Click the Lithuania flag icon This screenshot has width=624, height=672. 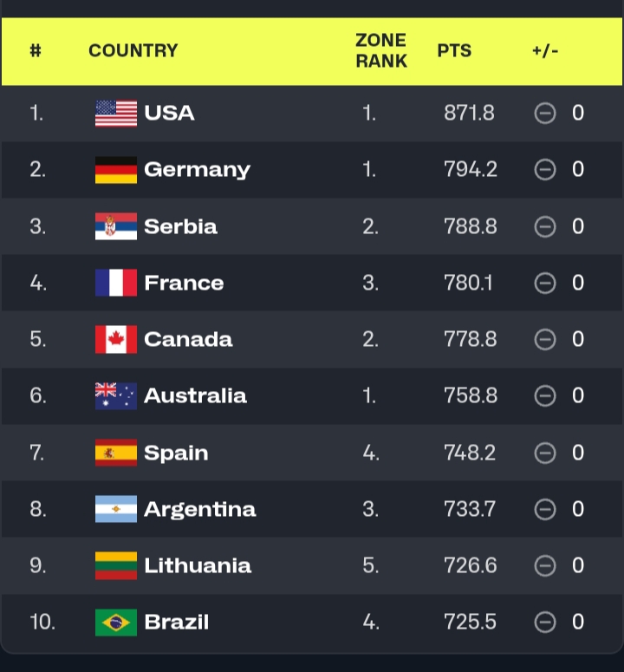coord(115,565)
